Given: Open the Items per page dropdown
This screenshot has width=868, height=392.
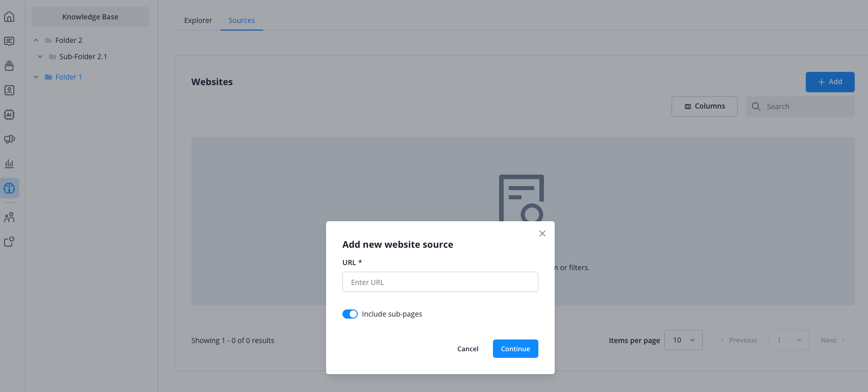Looking at the screenshot, I should point(683,340).
